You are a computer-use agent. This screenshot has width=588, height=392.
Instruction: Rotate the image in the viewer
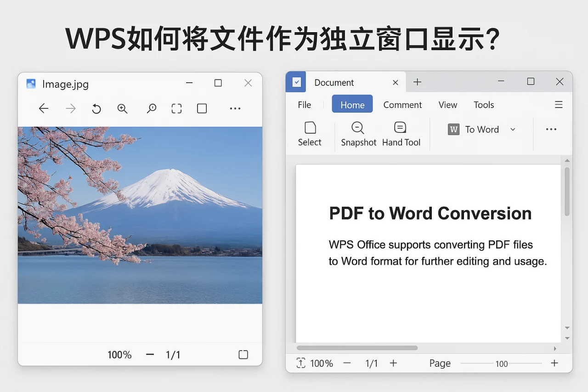pos(96,108)
